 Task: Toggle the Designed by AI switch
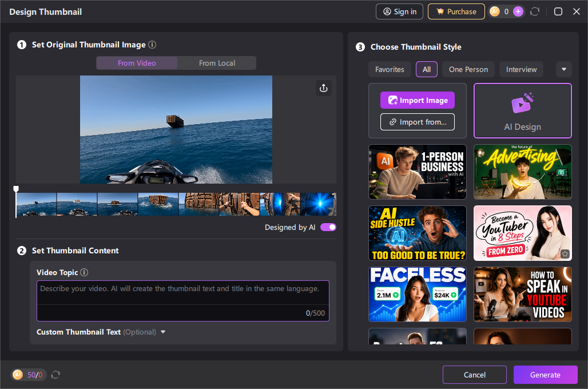point(328,227)
